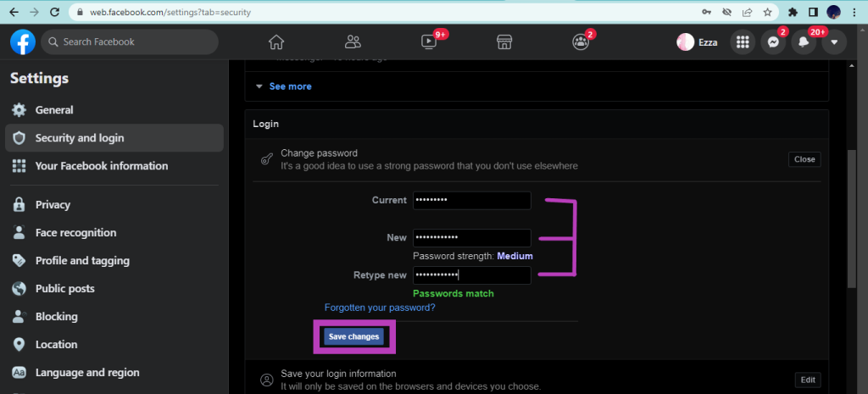
Task: Open Face recognition settings
Action: (114, 233)
